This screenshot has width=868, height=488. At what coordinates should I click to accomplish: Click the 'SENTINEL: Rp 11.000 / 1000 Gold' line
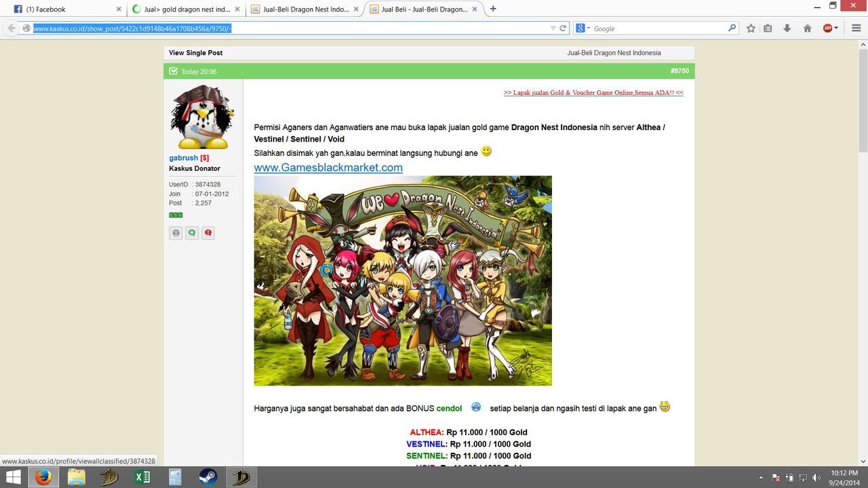[469, 456]
